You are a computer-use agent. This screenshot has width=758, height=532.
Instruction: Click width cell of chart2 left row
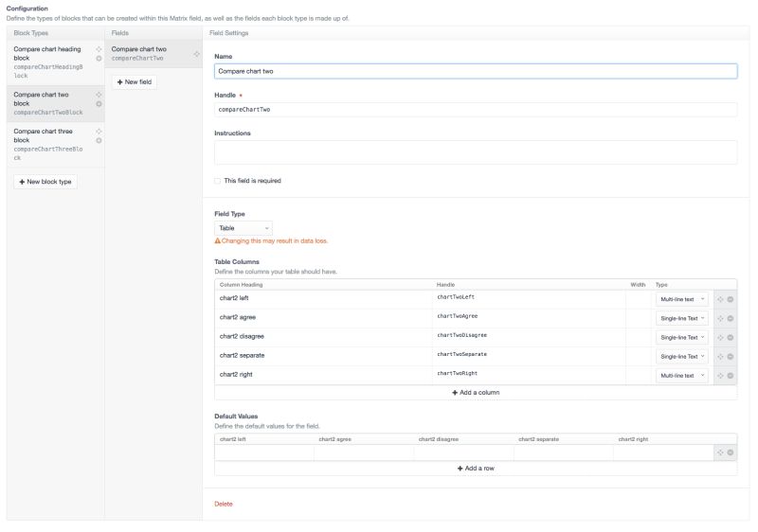(639, 299)
